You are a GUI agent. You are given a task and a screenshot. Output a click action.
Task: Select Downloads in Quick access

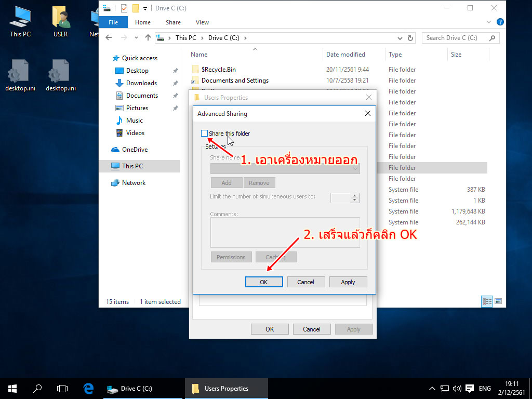coord(141,83)
